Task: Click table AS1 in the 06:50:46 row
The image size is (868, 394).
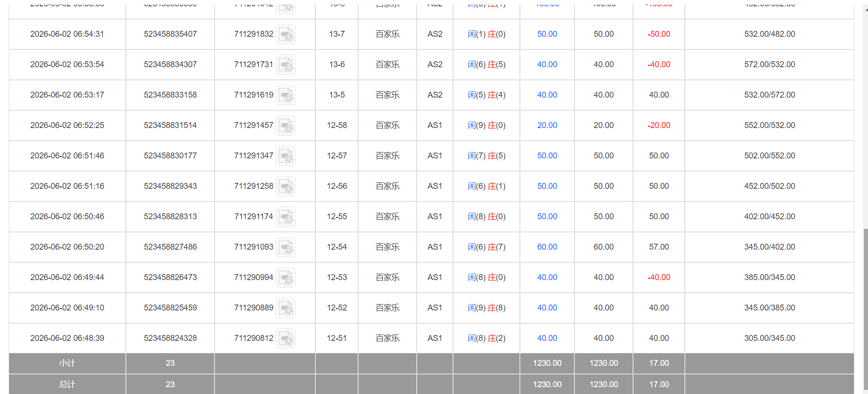Action: 435,217
